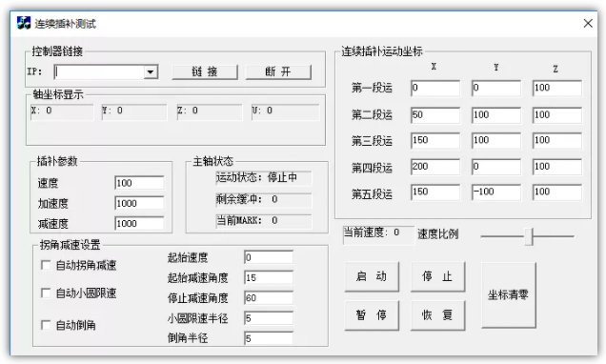This screenshot has width=606, height=364.
Task: Click the 第三段运 Y coordinate field
Action: (x=496, y=141)
